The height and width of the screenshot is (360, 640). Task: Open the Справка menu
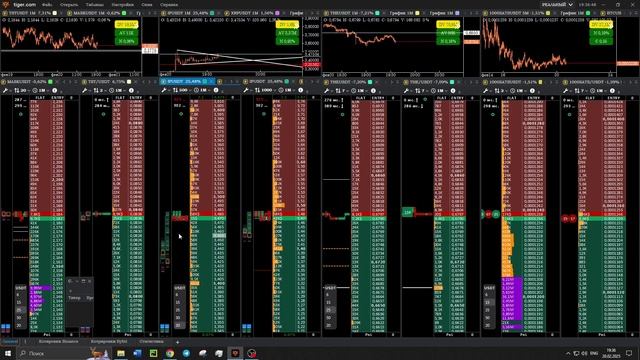(x=169, y=5)
